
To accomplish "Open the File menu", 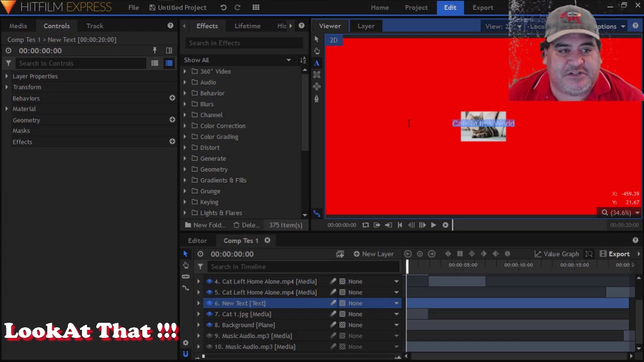I will (133, 8).
